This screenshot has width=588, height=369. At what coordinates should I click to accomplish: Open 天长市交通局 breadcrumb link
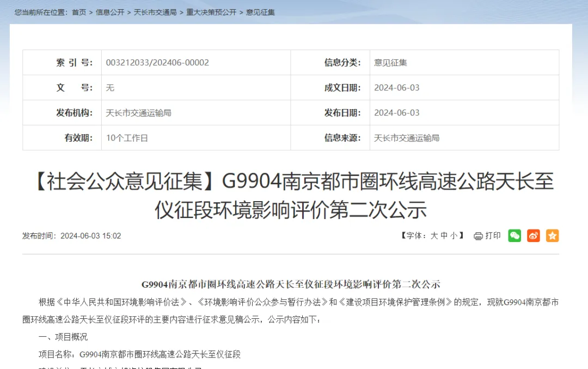(155, 13)
